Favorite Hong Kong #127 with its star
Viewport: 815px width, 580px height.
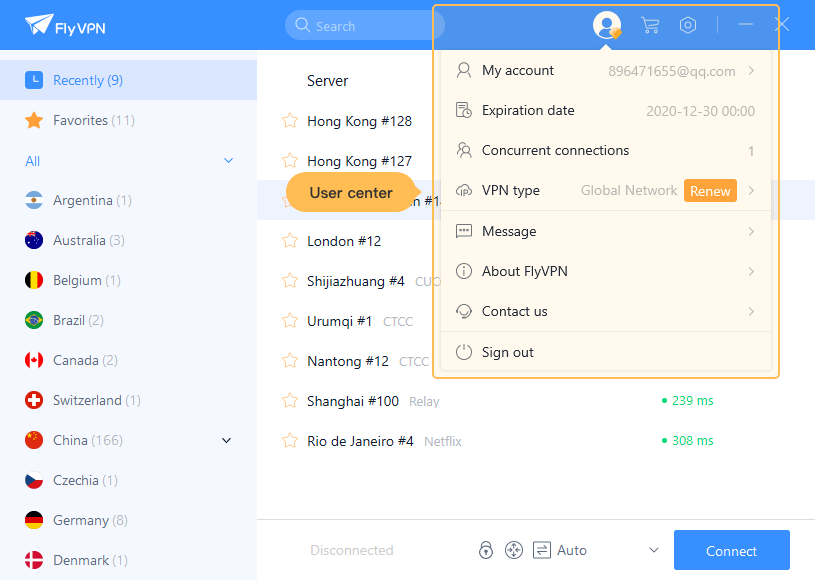tap(290, 160)
